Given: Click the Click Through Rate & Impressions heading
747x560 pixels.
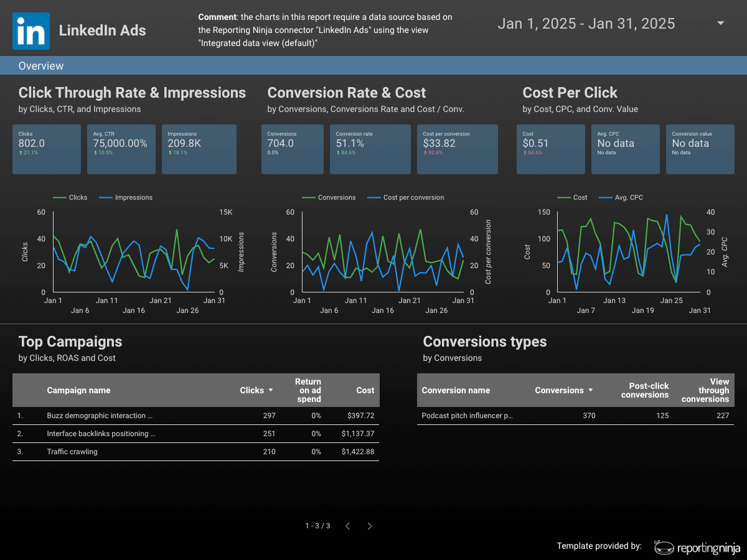Looking at the screenshot, I should [x=132, y=93].
